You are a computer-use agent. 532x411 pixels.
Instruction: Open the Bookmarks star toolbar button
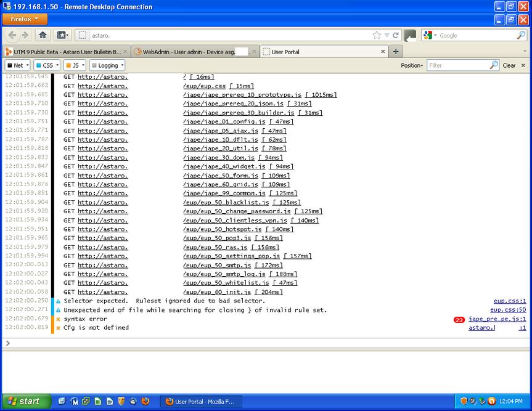coord(63,35)
